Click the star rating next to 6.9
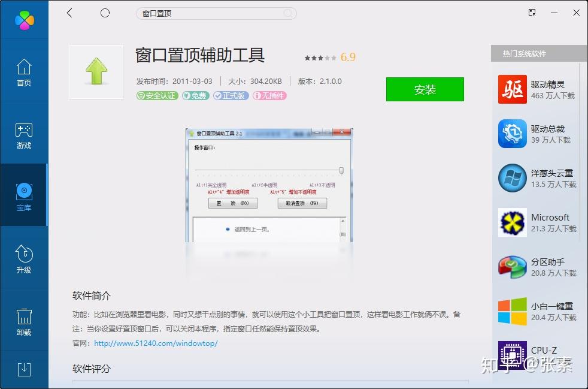 (x=320, y=58)
